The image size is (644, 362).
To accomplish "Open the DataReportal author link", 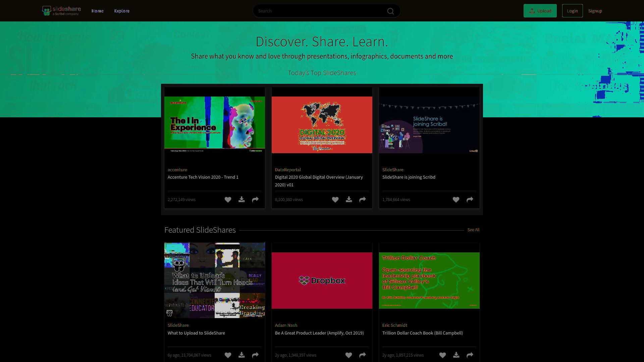I will (x=288, y=170).
